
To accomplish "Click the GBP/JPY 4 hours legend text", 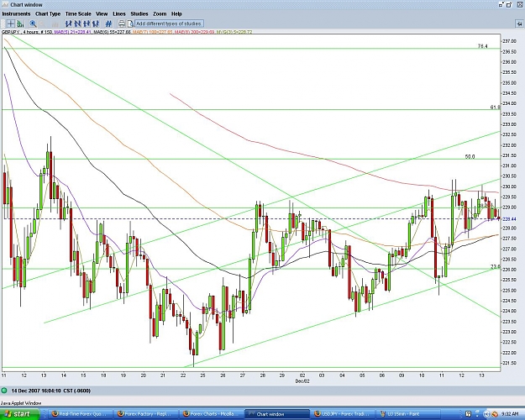I will point(27,32).
